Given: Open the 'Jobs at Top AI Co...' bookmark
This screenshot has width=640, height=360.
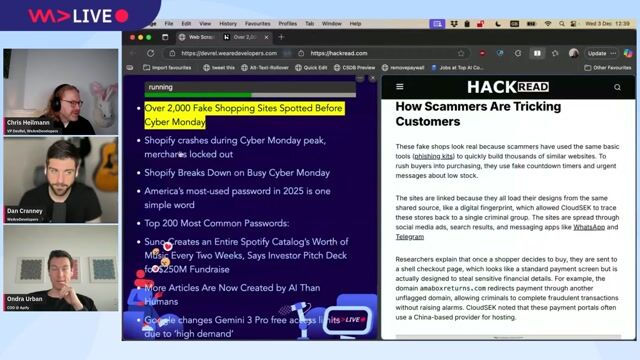Looking at the screenshot, I should pyautogui.click(x=458, y=68).
